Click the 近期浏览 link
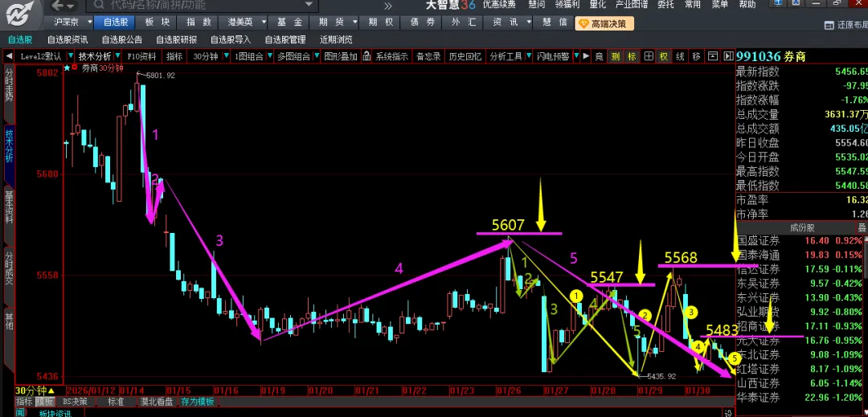 pyautogui.click(x=336, y=40)
